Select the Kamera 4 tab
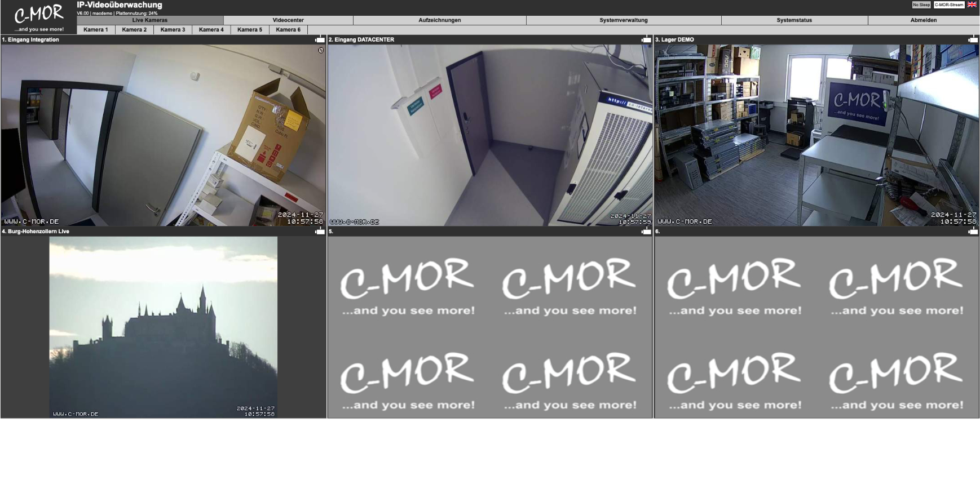980x493 pixels. pos(211,30)
